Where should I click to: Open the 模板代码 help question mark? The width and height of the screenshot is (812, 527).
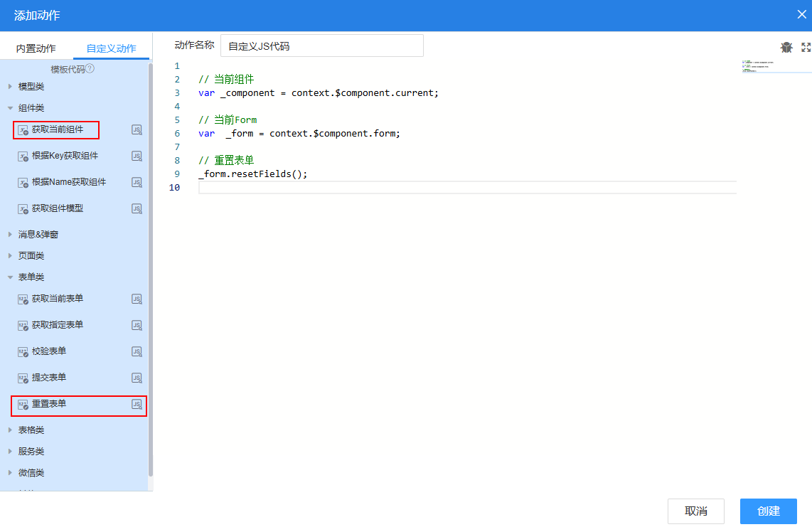(x=90, y=68)
